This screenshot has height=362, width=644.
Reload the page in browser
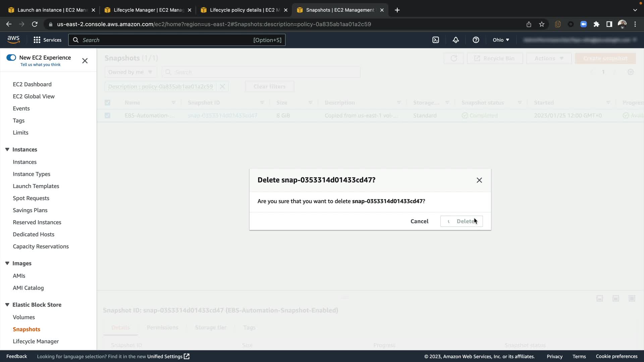(35, 24)
